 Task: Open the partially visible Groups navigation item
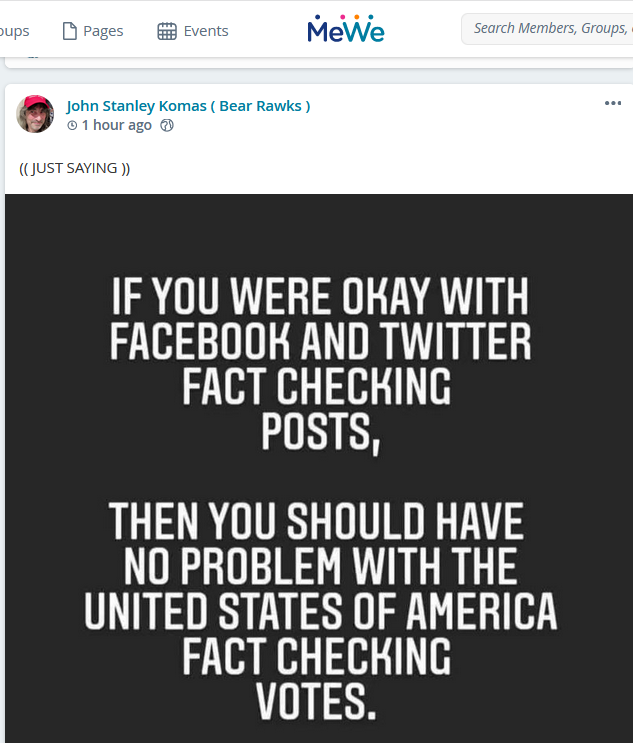coord(14,31)
